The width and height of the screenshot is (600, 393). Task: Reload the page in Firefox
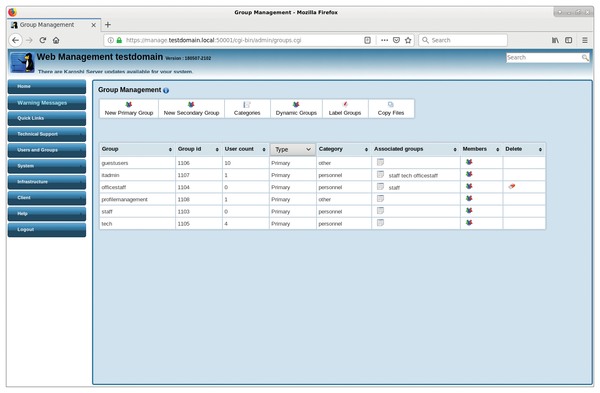pos(42,40)
